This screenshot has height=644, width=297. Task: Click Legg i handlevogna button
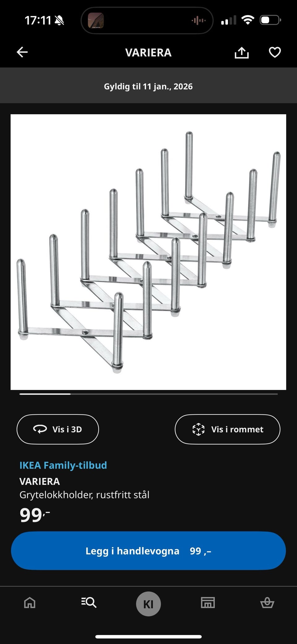tap(148, 551)
